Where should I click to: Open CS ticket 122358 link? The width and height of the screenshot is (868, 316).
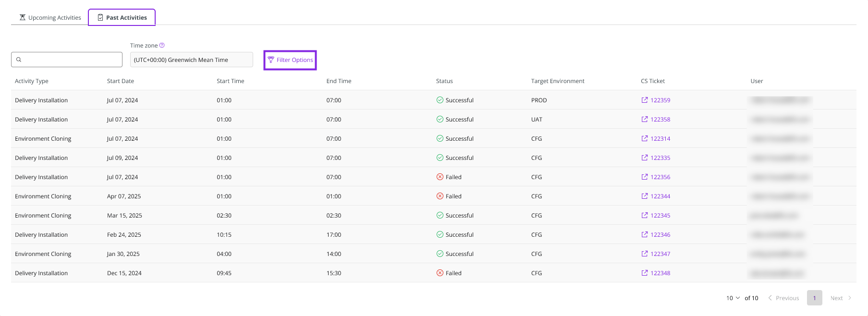tap(660, 119)
